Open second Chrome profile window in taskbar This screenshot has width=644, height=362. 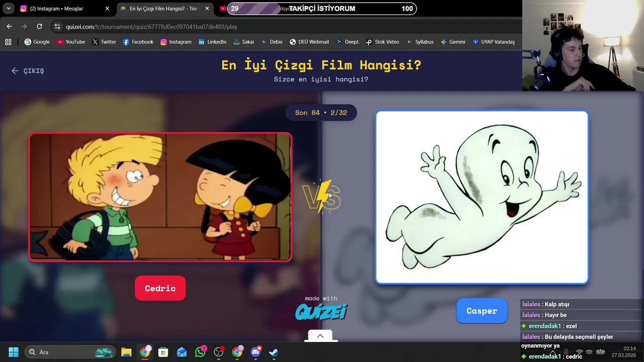(237, 352)
